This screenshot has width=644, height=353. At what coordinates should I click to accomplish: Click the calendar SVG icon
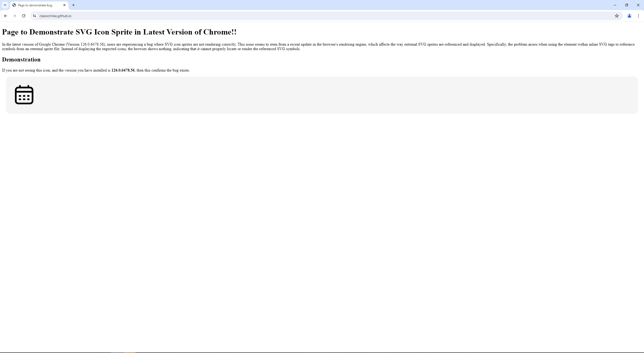(24, 95)
